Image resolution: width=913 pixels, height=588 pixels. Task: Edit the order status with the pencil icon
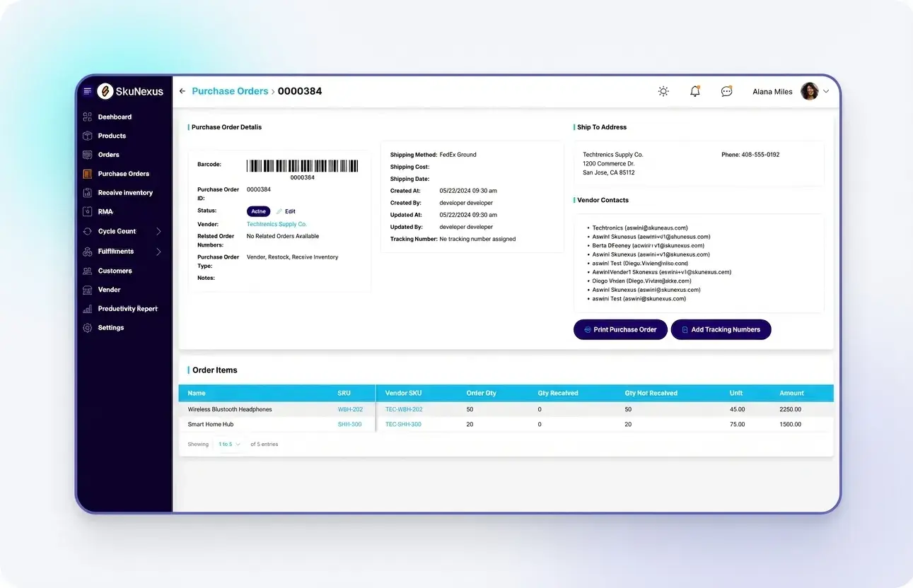(x=279, y=211)
